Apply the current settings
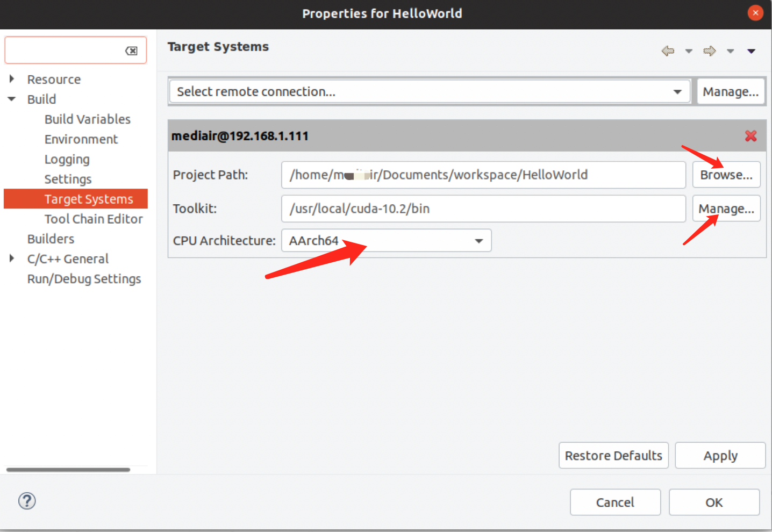772x532 pixels. pyautogui.click(x=720, y=455)
